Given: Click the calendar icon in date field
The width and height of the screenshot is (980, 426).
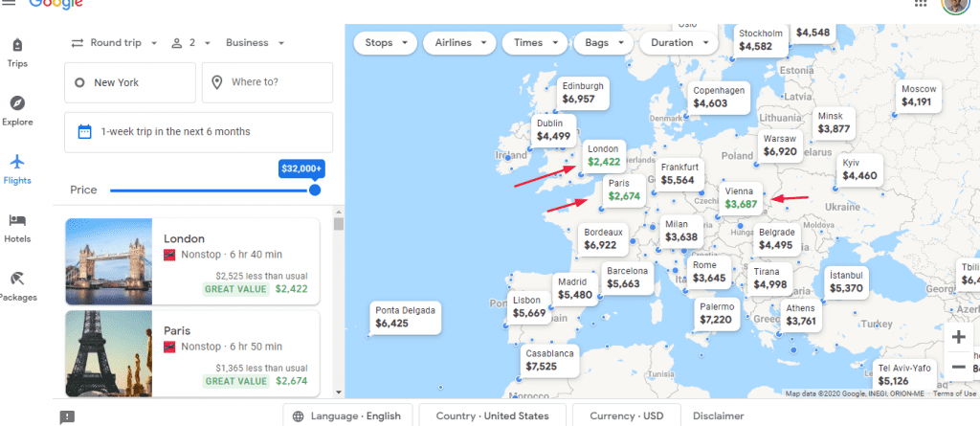Looking at the screenshot, I should point(84,131).
